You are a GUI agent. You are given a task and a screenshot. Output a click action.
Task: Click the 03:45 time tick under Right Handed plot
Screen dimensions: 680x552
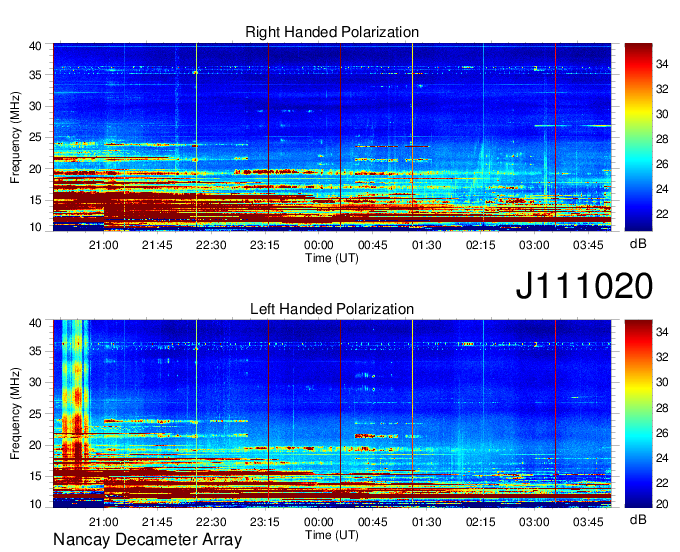(x=588, y=245)
